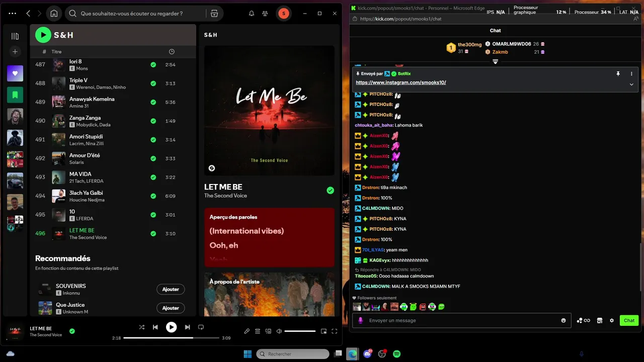Toggle saved checkmark for Triple V
Screen dimensions: 644x362
pyautogui.click(x=153, y=83)
